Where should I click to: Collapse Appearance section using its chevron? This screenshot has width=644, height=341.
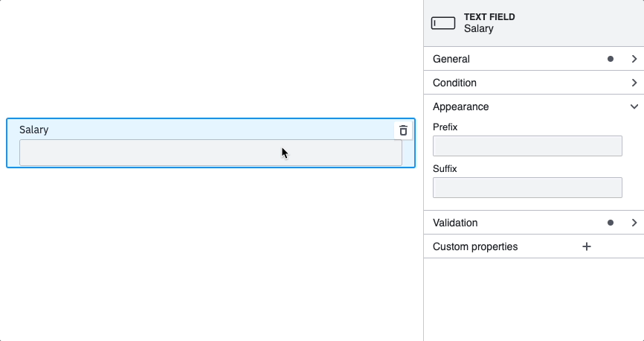tap(634, 106)
